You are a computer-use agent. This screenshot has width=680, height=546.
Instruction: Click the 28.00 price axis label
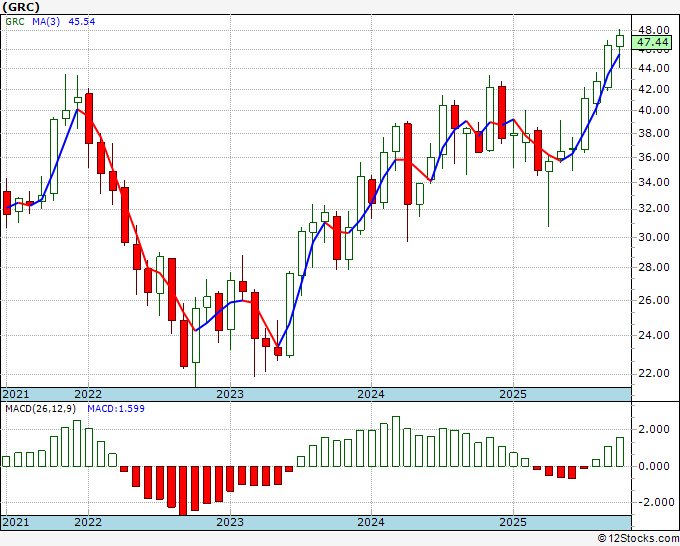point(653,267)
